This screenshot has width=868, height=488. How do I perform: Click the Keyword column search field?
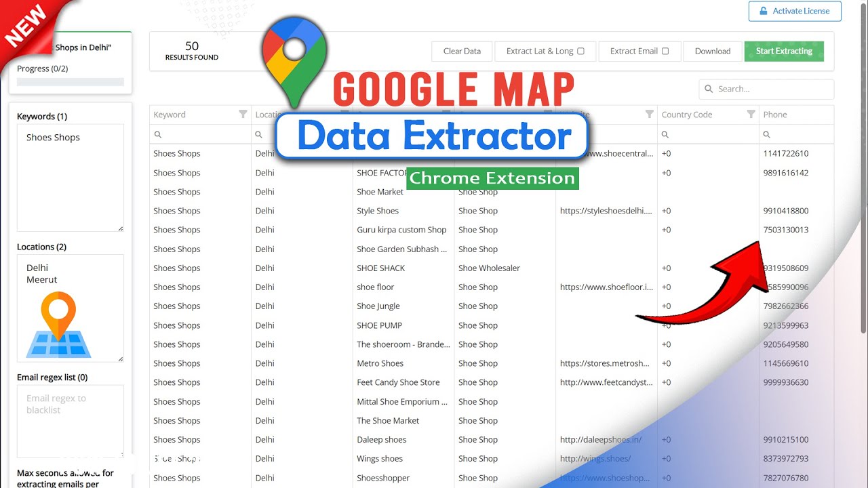point(200,134)
